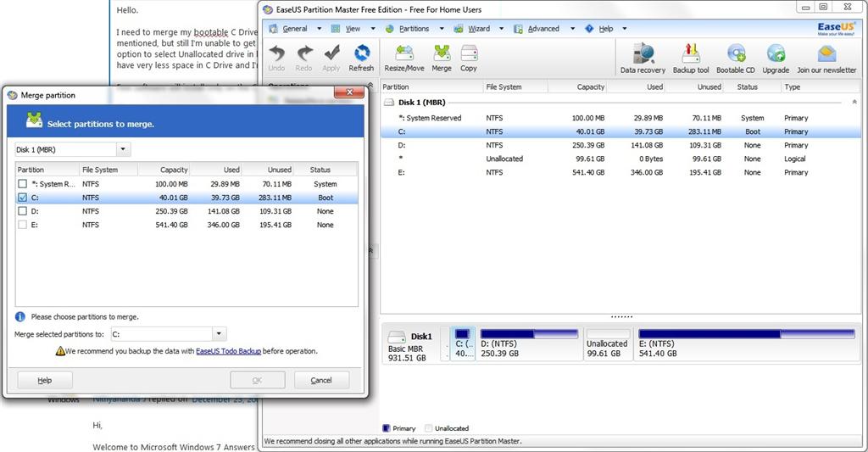This screenshot has height=452, width=868.
Task: Tick the D: partition checkbox
Action: (22, 211)
